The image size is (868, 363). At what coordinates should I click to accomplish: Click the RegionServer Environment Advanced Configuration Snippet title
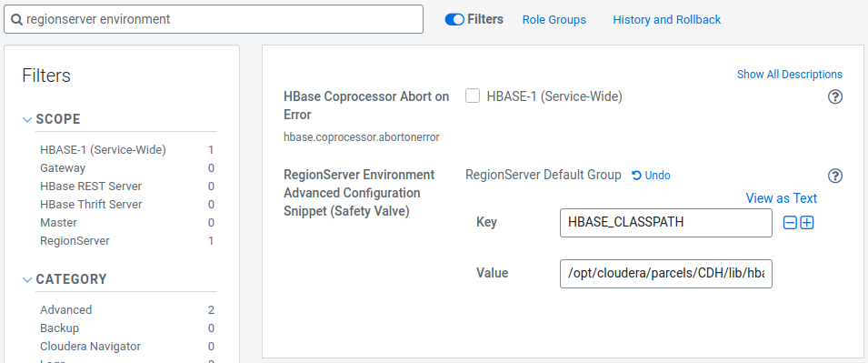(359, 193)
